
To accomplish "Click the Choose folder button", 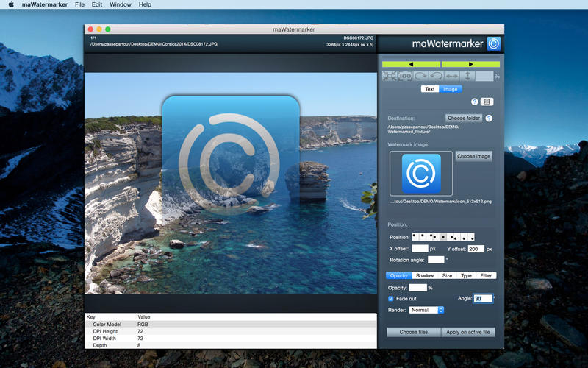I will click(x=464, y=118).
